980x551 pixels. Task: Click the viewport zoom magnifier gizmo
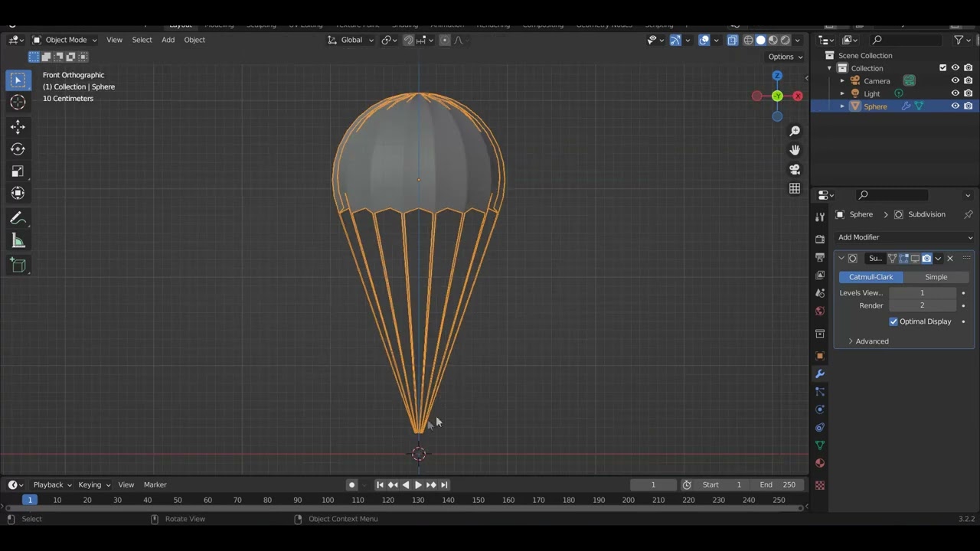[795, 131]
